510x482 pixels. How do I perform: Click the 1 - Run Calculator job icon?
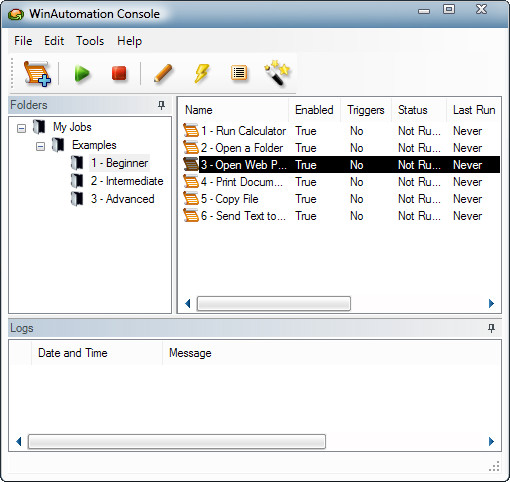tap(191, 131)
